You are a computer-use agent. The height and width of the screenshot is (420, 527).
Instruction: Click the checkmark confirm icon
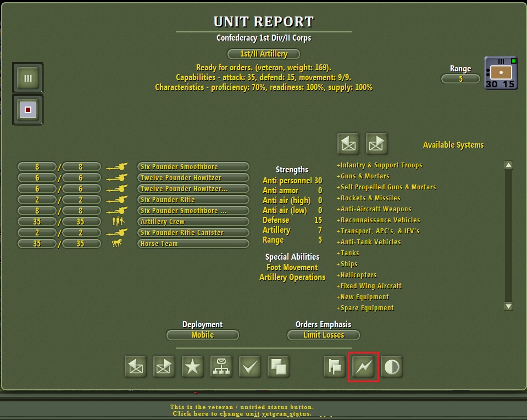tap(250, 366)
